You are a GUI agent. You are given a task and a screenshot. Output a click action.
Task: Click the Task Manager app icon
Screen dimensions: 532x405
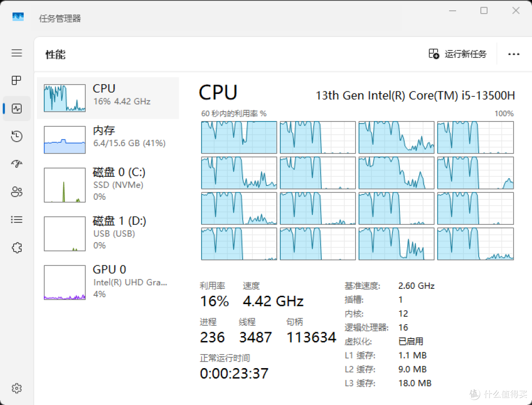18,17
